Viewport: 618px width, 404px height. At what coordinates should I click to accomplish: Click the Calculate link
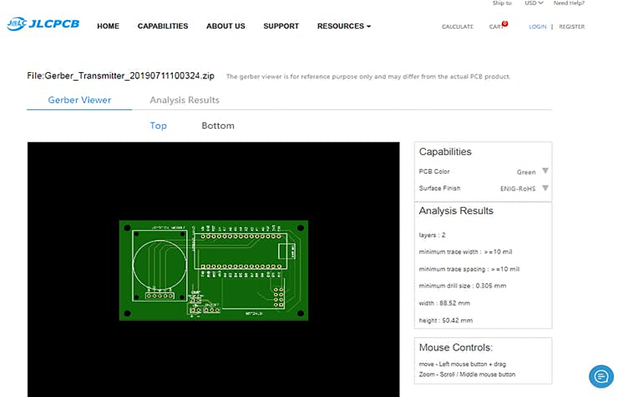(x=458, y=26)
